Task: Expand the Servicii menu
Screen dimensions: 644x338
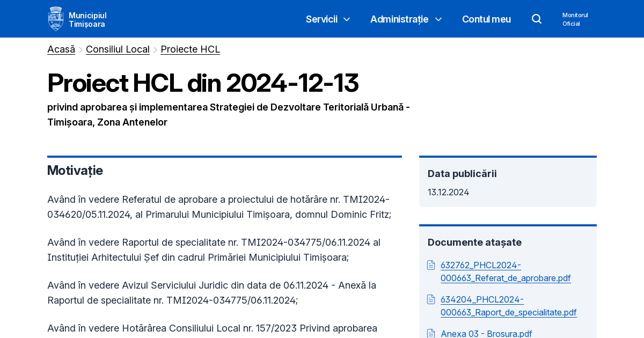Action: coord(321,19)
